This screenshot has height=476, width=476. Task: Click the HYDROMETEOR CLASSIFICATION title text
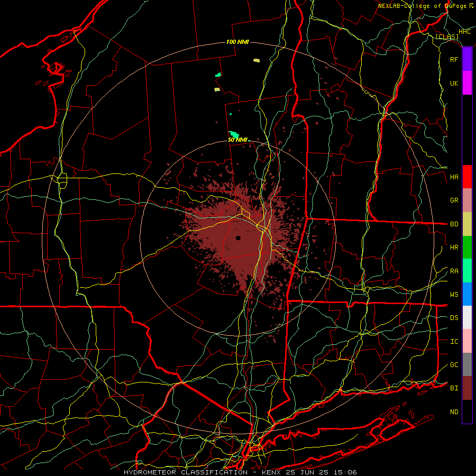pos(186,472)
